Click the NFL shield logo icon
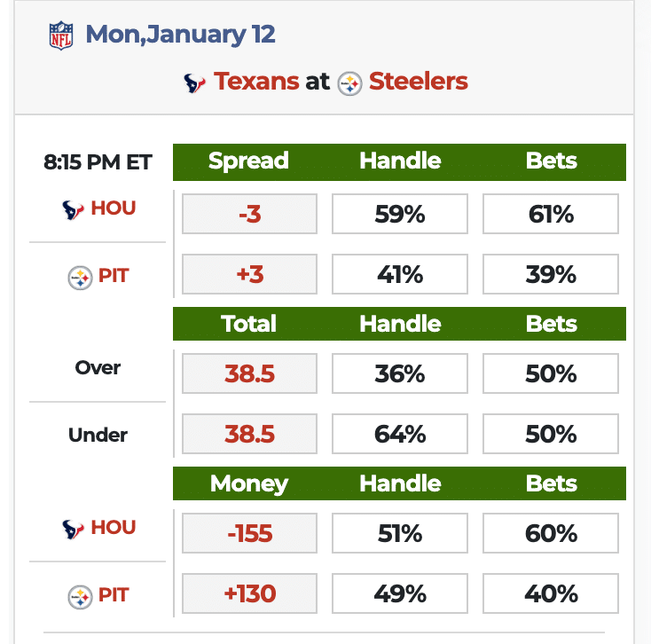 [x=61, y=35]
